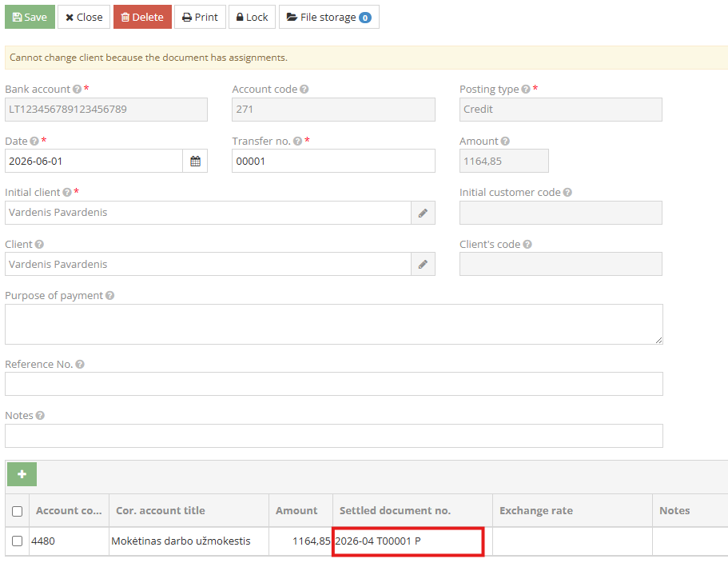Sort by Account co... column header

pyautogui.click(x=69, y=510)
